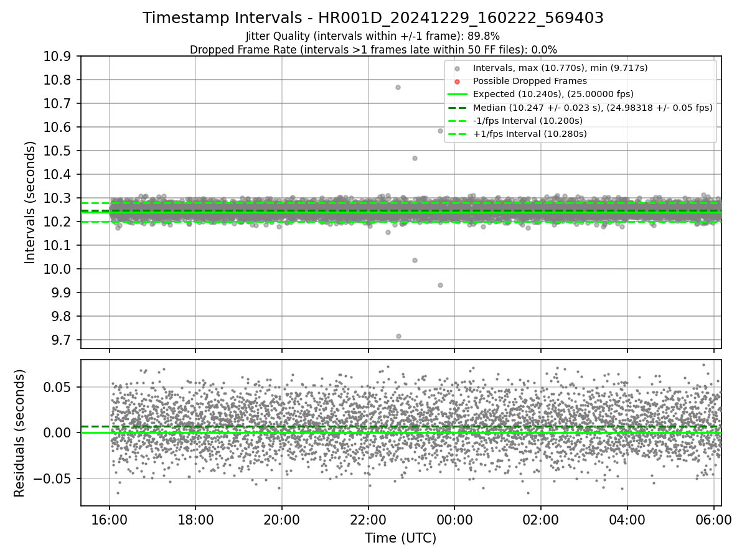Select legend entry 'Possible Dropped Frames'
This screenshot has width=747, height=560.
530,81
